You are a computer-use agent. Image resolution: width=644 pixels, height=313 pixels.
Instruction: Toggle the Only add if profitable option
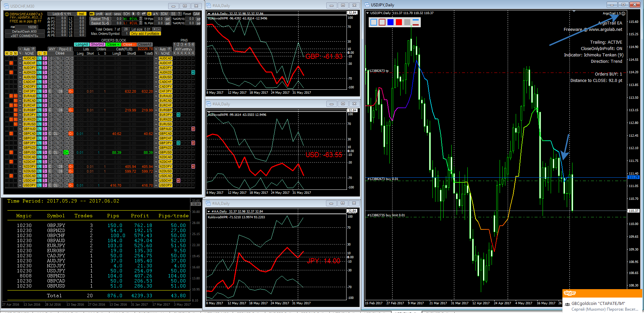click(145, 34)
